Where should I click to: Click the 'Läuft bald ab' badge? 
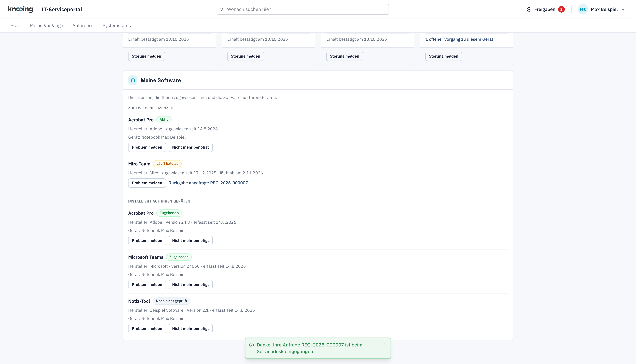167,164
